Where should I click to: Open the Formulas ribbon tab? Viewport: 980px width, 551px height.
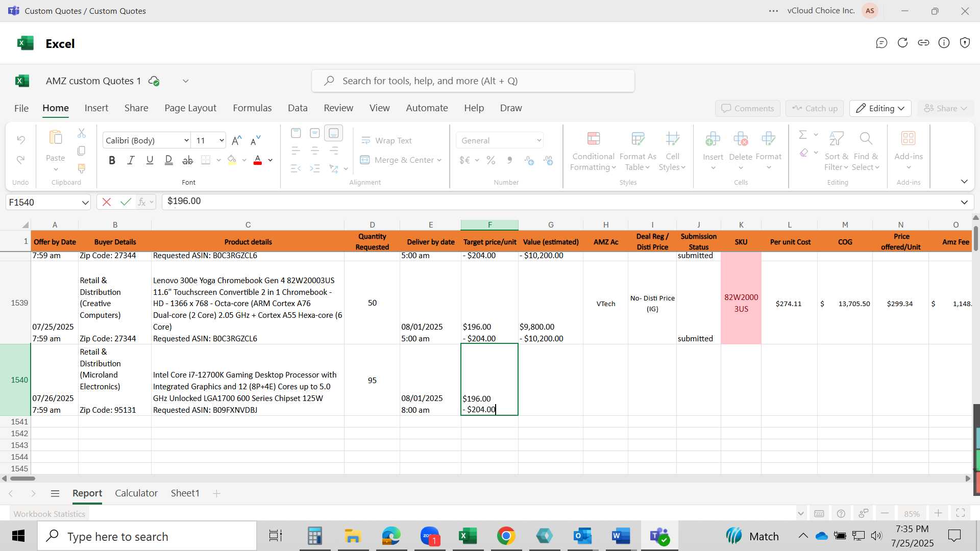(252, 108)
